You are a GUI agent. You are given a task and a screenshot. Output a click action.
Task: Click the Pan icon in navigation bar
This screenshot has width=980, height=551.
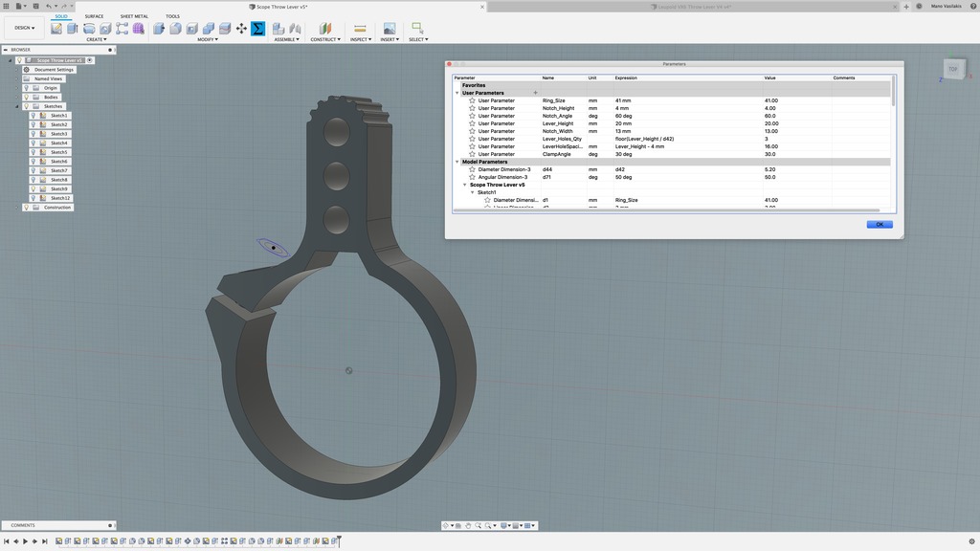click(469, 525)
